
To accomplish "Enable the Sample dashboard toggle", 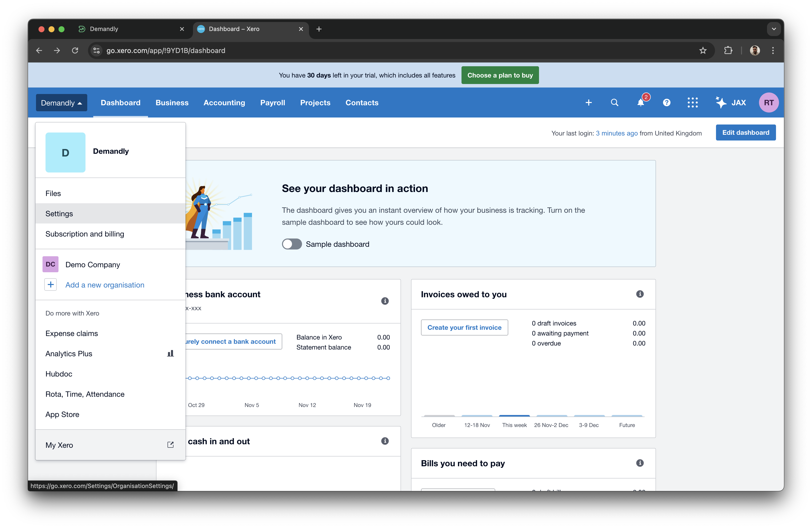I will (x=292, y=244).
